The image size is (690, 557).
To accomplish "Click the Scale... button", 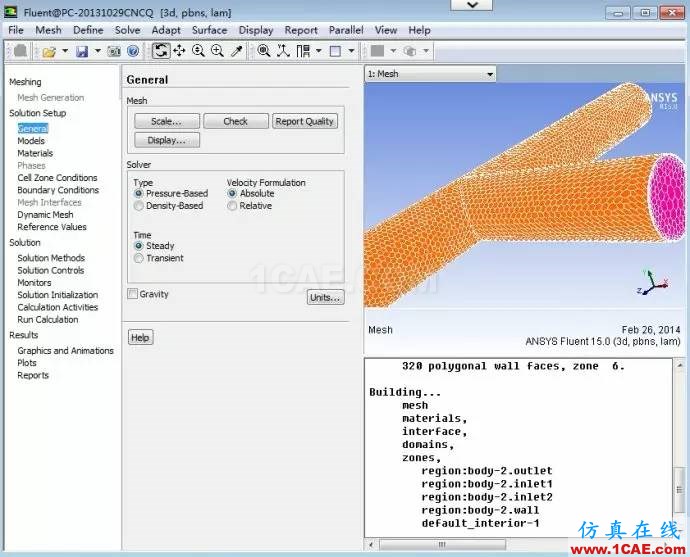I will click(x=167, y=121).
